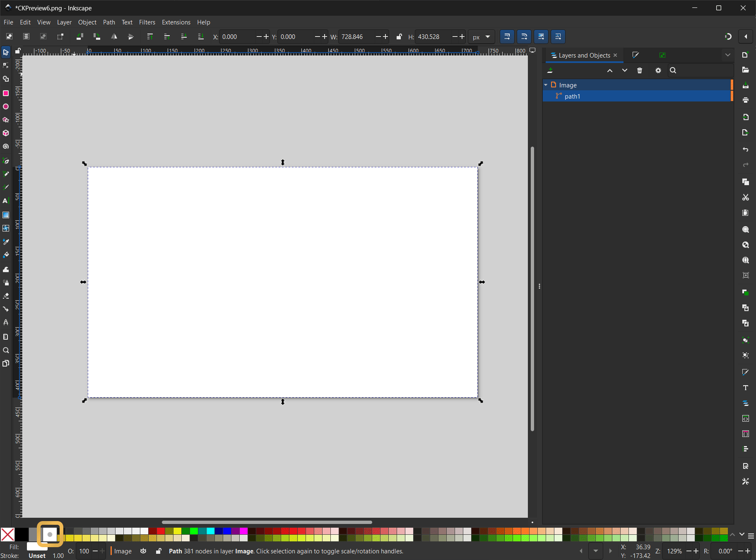
Task: Select the Selector arrow tool
Action: coord(6,52)
